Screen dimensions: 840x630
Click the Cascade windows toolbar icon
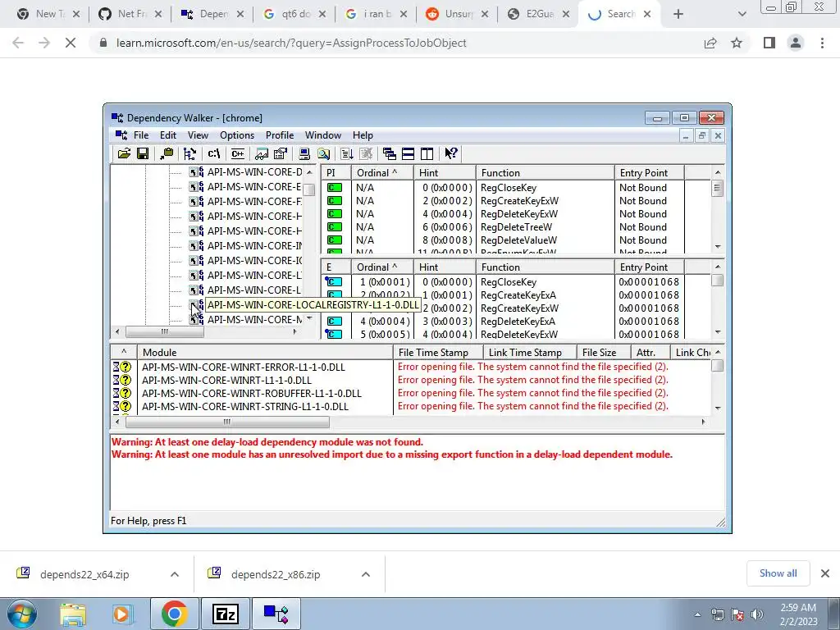click(390, 153)
